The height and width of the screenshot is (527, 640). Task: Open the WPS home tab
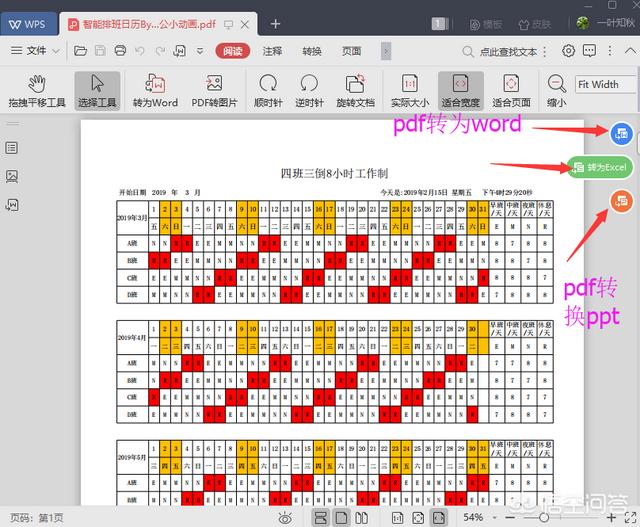point(27,24)
